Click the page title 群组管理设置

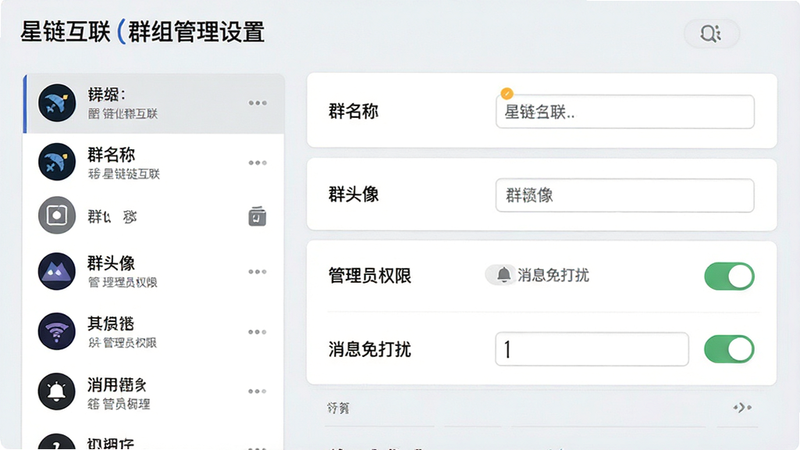tap(196, 32)
